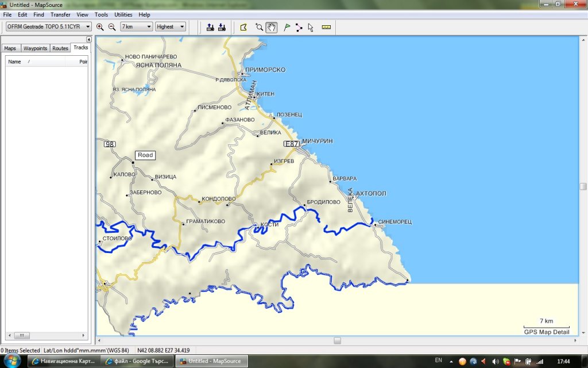Select the Route tool
588x368 pixels.
[x=299, y=27]
